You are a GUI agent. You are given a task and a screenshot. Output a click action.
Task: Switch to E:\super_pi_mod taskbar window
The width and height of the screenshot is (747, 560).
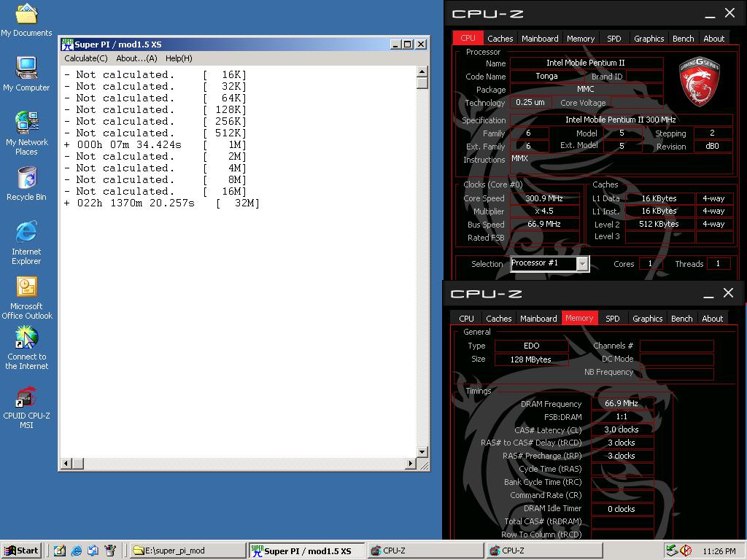tap(187, 551)
